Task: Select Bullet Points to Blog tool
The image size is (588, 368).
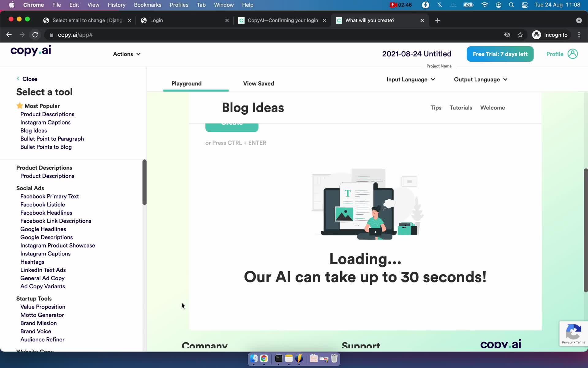Action: (x=46, y=147)
